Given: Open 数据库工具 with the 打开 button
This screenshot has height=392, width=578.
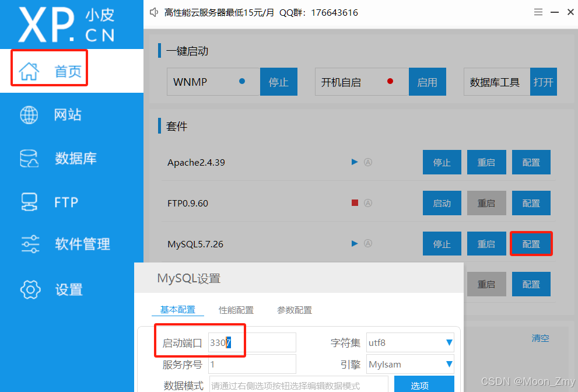Looking at the screenshot, I should pos(544,82).
